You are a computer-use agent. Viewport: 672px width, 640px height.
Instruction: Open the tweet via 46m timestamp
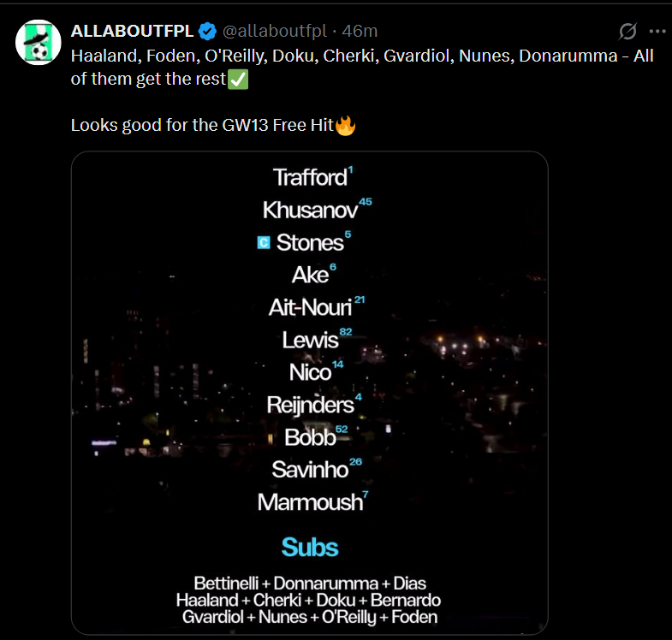360,32
